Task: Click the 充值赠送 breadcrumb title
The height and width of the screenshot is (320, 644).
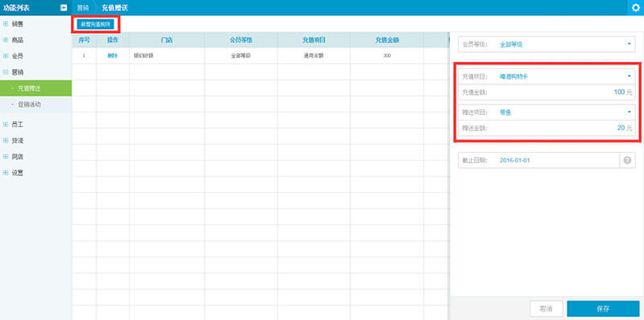Action: (x=115, y=7)
